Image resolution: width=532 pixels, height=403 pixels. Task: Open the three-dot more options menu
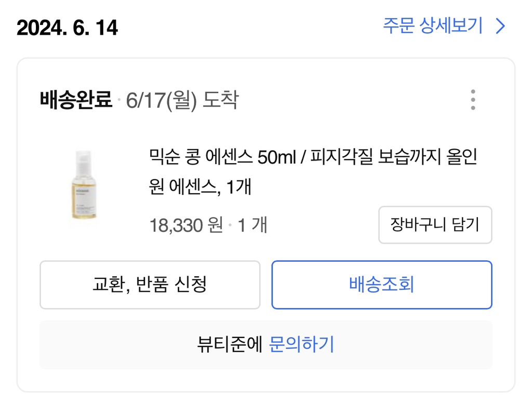point(472,100)
